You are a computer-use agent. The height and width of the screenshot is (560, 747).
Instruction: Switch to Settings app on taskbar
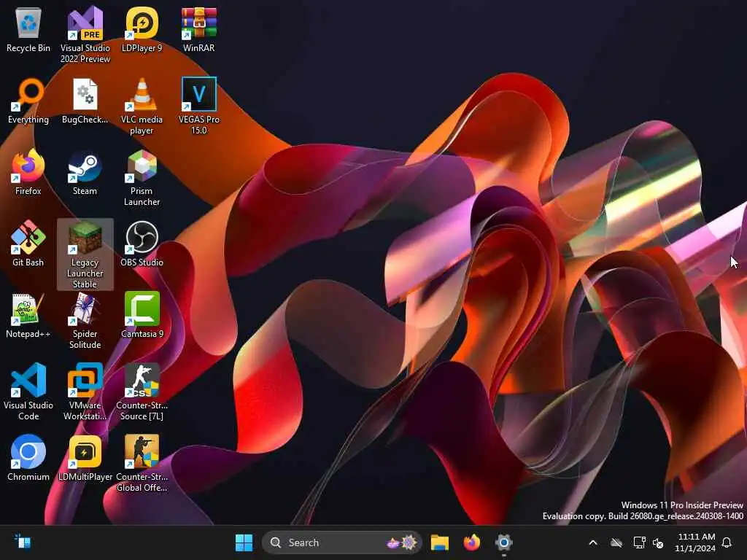[503, 542]
